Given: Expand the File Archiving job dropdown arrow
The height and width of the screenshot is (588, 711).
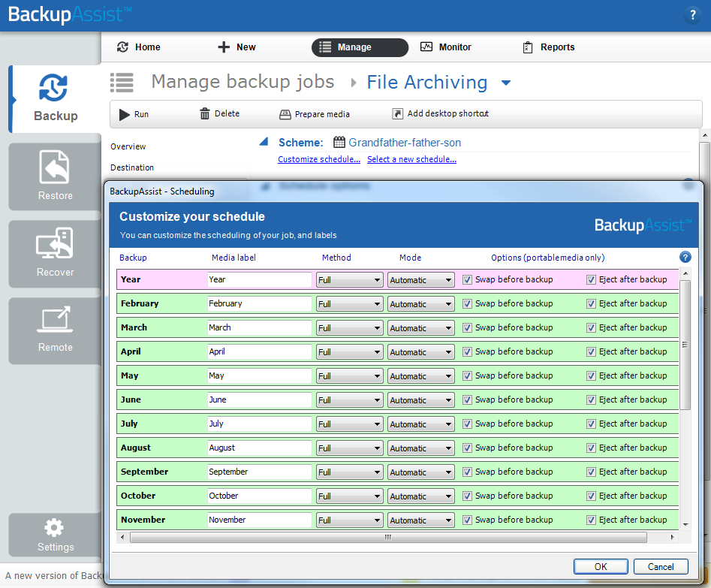Looking at the screenshot, I should (x=506, y=83).
